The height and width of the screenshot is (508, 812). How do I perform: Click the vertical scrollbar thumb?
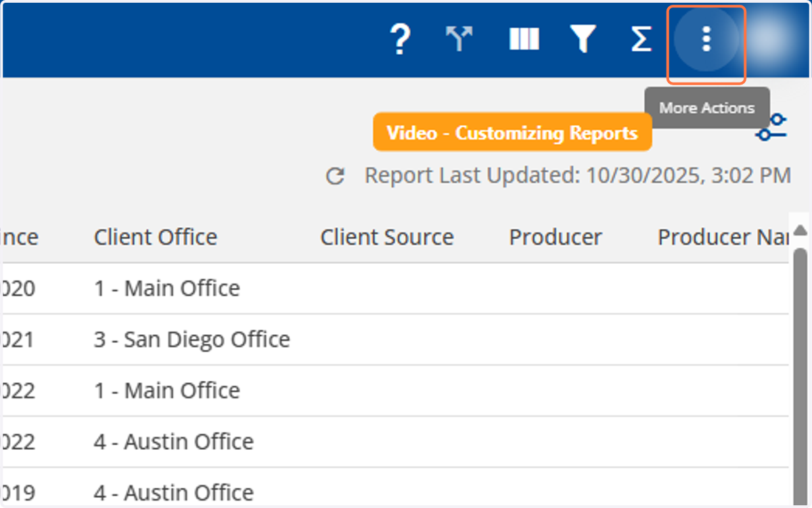(800, 375)
